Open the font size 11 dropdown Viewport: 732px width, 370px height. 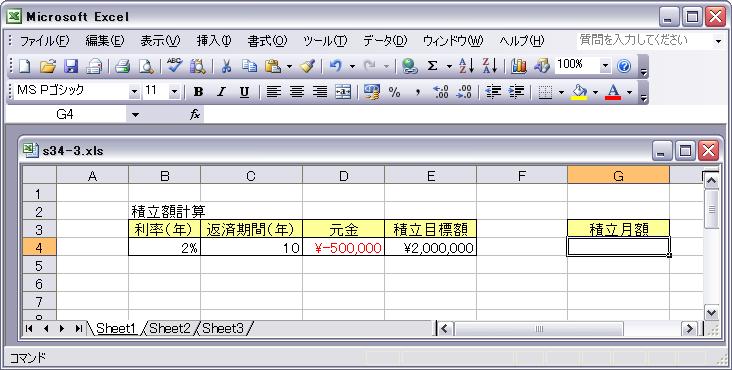pos(174,92)
